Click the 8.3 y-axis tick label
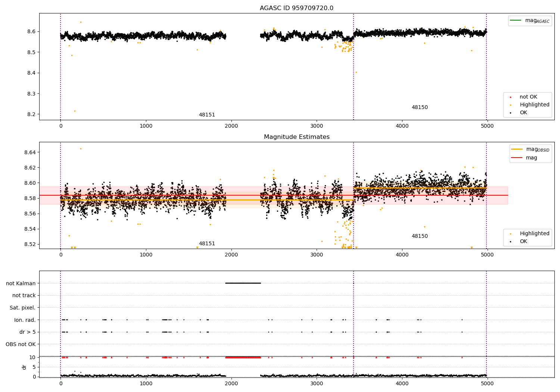The width and height of the screenshot is (560, 392). tap(31, 94)
